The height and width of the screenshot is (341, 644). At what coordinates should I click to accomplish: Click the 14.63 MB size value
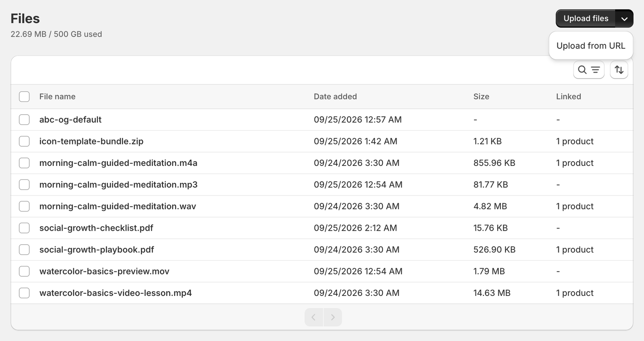492,293
